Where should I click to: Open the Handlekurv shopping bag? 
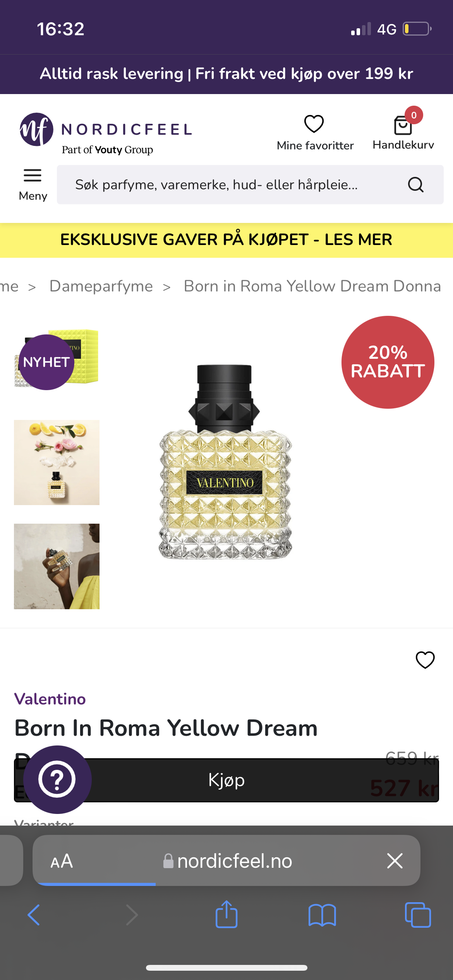(x=403, y=126)
